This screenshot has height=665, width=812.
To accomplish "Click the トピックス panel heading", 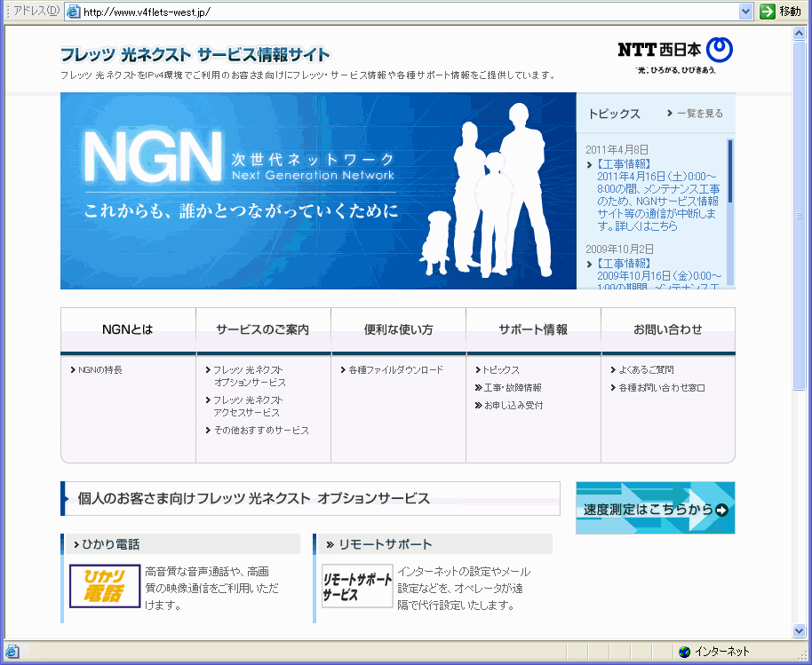I will click(x=614, y=114).
